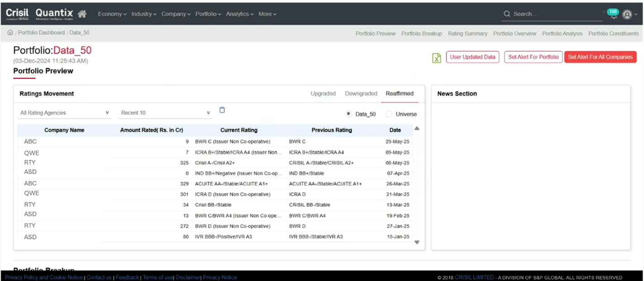Export portfolio using the Excel icon
The width and height of the screenshot is (644, 281).
[436, 58]
